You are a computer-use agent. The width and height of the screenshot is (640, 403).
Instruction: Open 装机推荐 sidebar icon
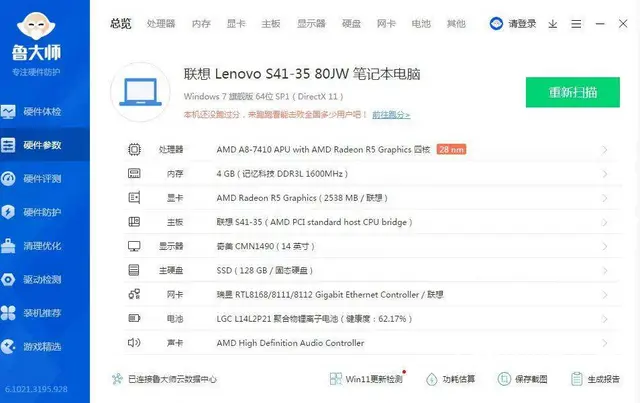[x=8, y=313]
